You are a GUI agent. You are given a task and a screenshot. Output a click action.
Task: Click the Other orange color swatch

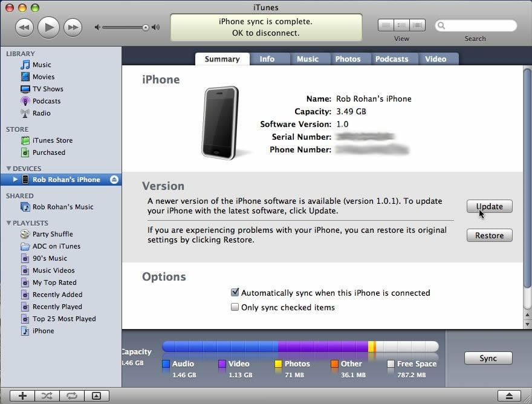coord(334,364)
